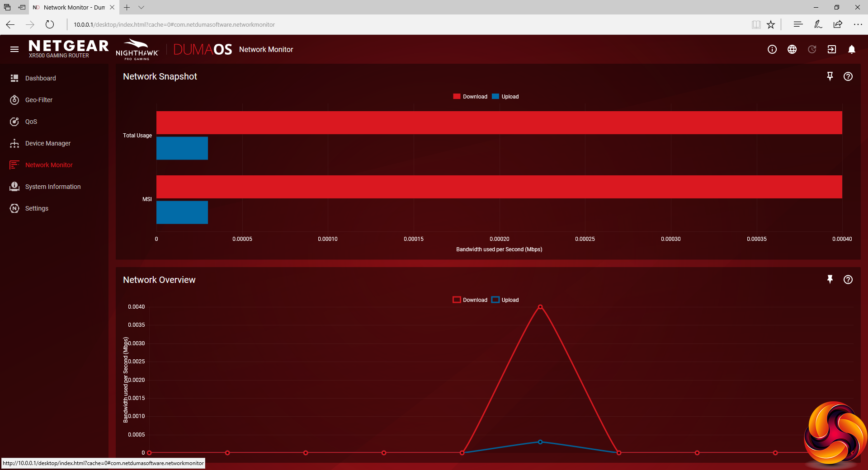This screenshot has height=470, width=868.
Task: Click the show set-aside tabs icon
Action: tap(7, 7)
